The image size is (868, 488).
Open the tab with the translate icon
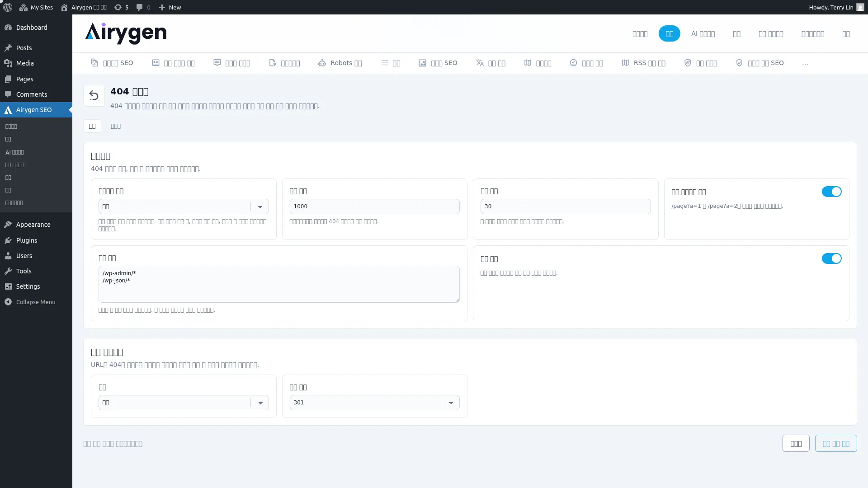[491, 63]
